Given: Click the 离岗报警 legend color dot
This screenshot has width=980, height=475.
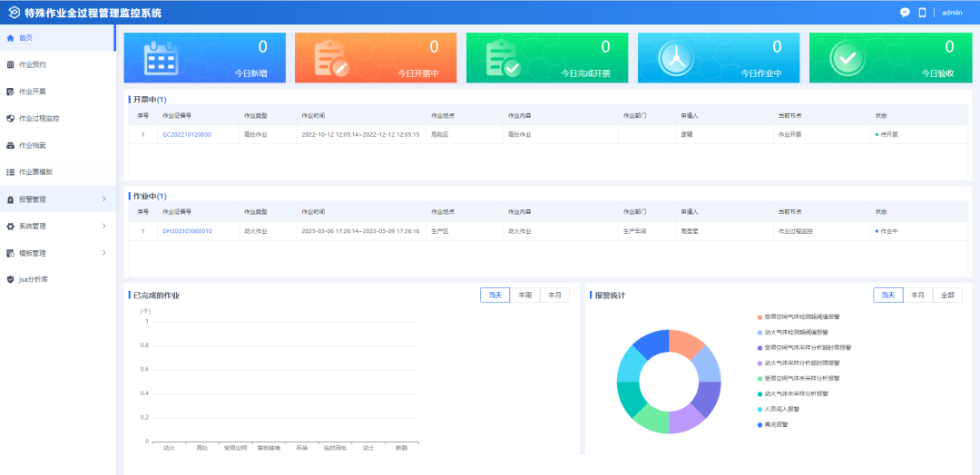Looking at the screenshot, I should point(759,423).
